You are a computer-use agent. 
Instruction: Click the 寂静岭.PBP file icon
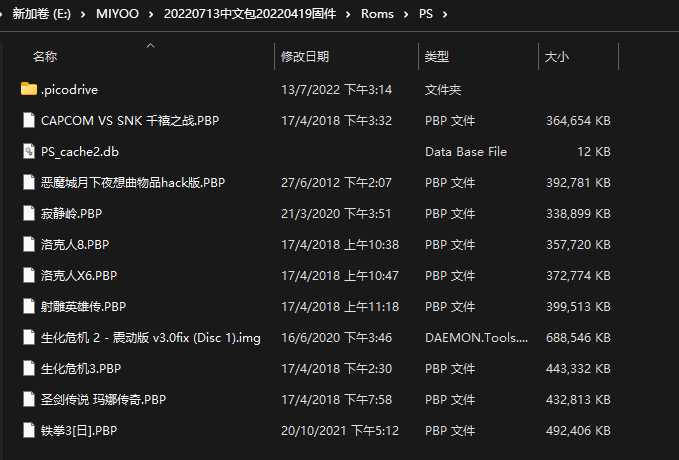28,213
